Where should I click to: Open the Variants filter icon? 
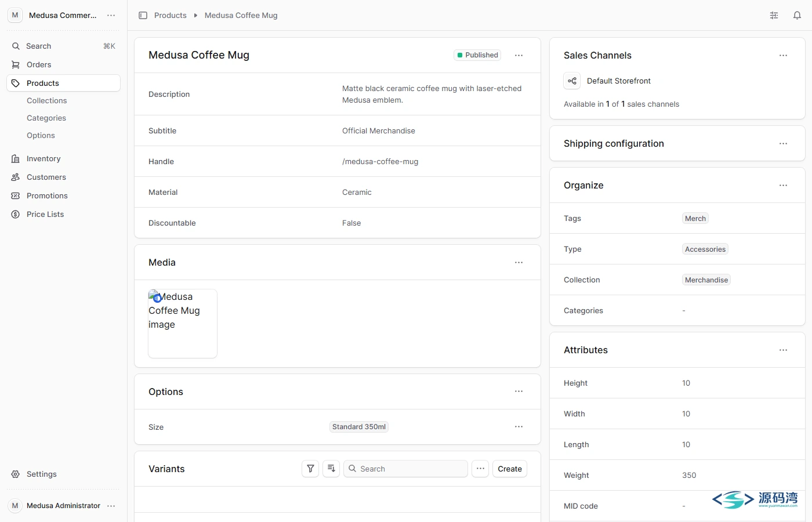click(x=310, y=469)
